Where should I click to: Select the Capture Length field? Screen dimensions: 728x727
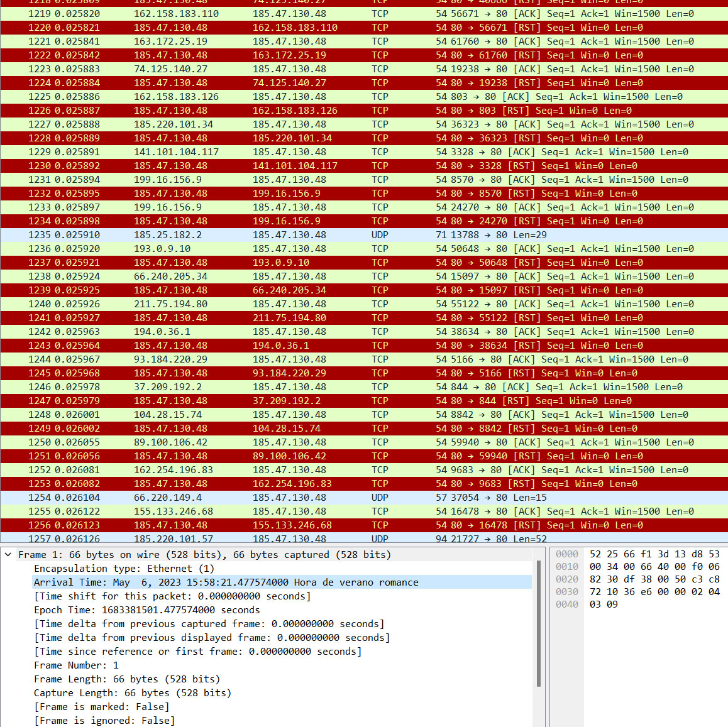pos(133,693)
